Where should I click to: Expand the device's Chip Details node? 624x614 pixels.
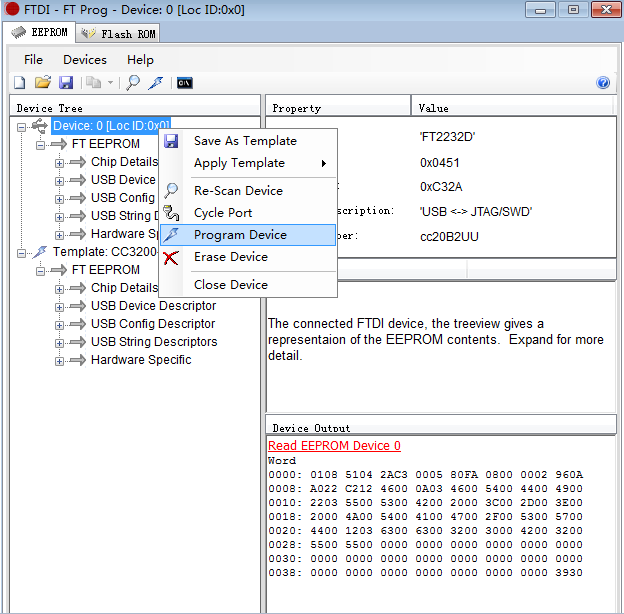tap(59, 163)
